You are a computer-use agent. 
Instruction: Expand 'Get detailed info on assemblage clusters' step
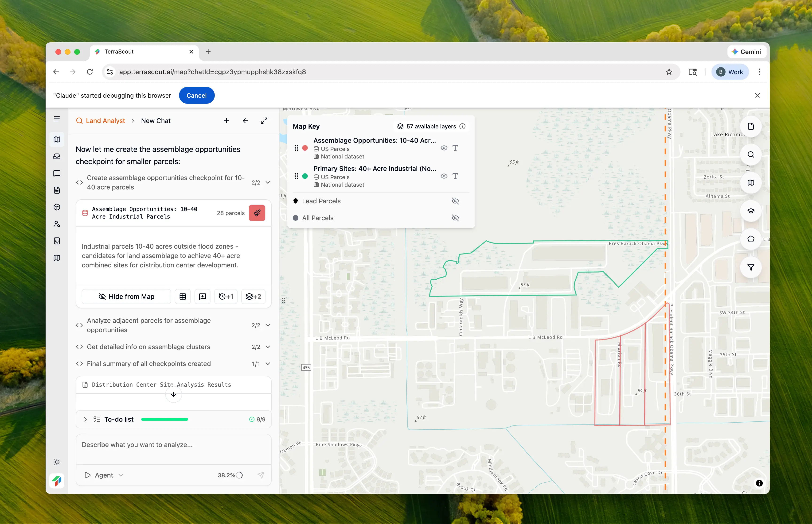(268, 347)
